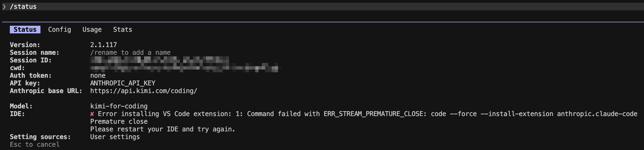The image size is (644, 150).
Task: Open the Stats tab
Action: pyautogui.click(x=123, y=30)
